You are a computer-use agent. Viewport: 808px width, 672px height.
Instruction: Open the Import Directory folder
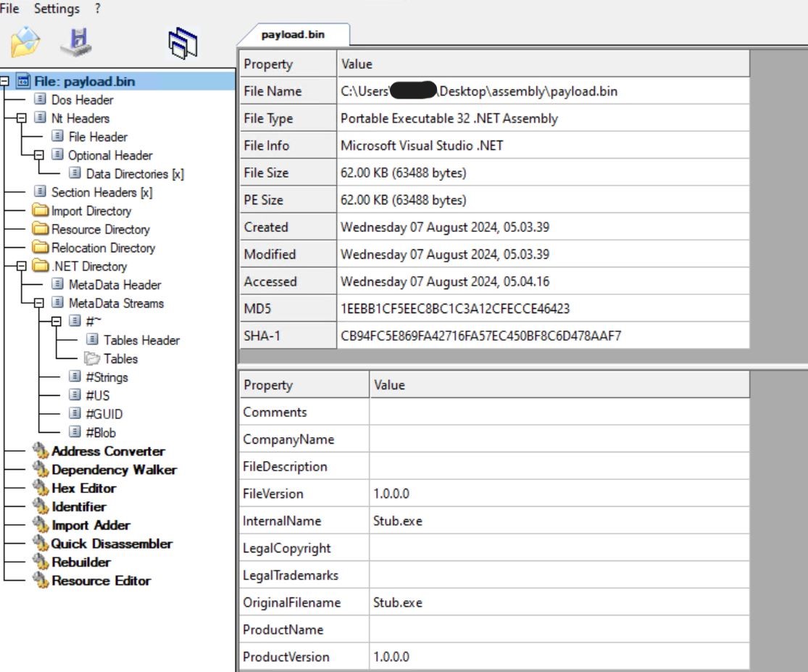91,211
